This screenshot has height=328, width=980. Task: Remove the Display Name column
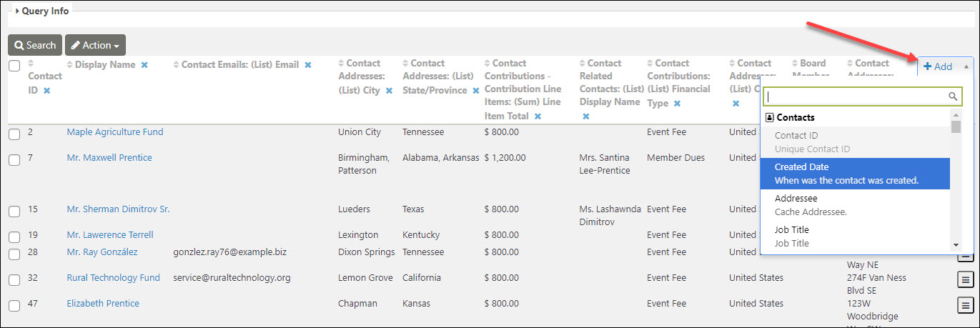[144, 65]
